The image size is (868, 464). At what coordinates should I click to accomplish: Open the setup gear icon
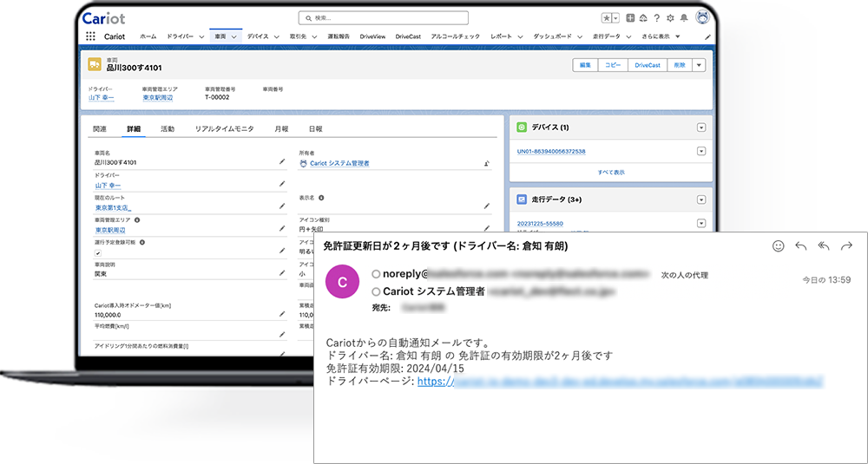(670, 18)
